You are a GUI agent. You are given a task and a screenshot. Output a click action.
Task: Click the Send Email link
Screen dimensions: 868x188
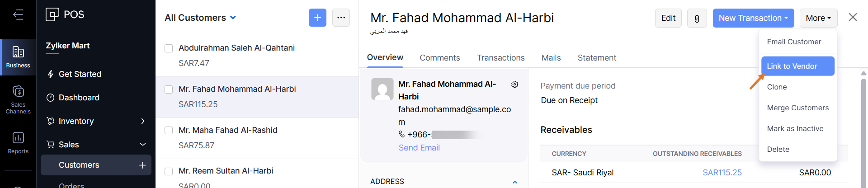(419, 148)
